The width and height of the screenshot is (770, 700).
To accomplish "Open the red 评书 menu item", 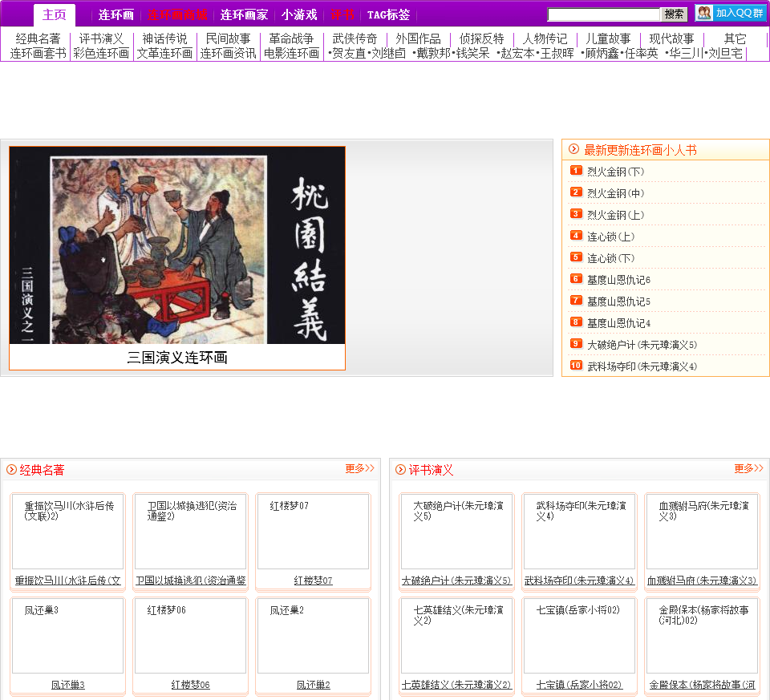I will (342, 15).
